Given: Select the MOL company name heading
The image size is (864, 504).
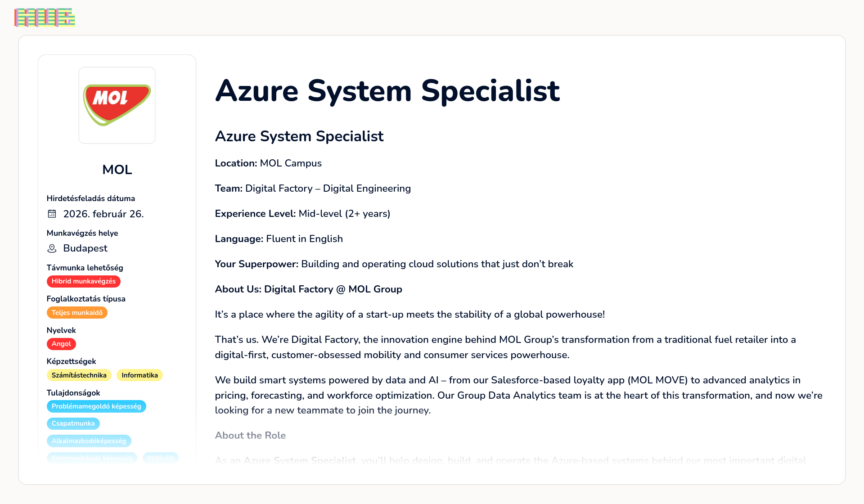Looking at the screenshot, I should (x=117, y=170).
